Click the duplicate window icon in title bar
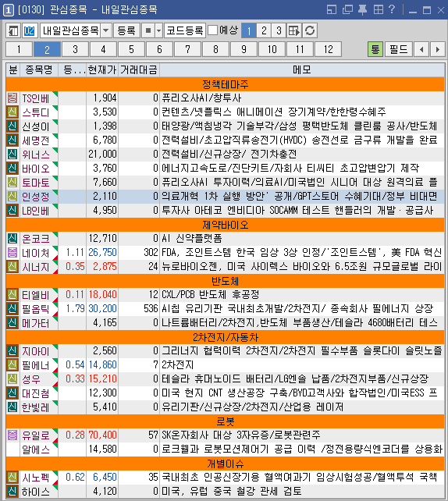The height and width of the screenshot is (501, 448). (x=347, y=9)
